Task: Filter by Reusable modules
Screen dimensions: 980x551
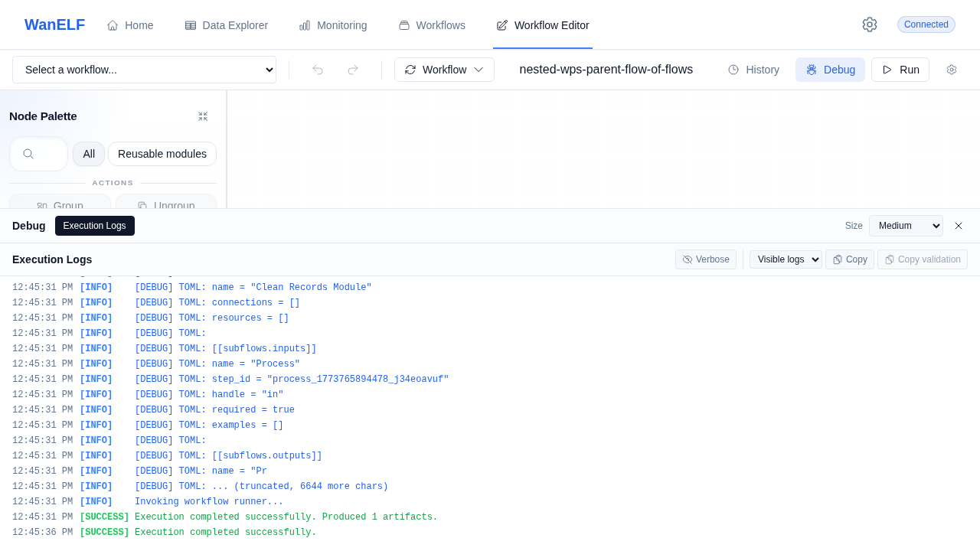Action: click(x=162, y=154)
